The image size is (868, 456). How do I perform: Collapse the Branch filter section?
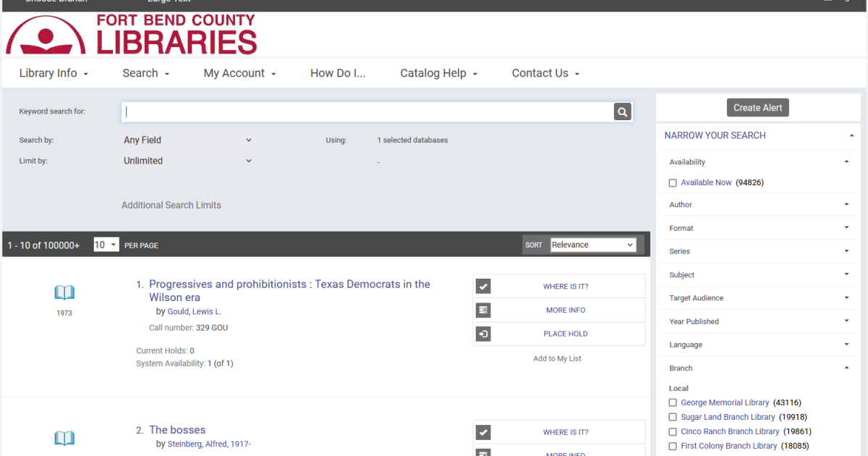coord(846,368)
